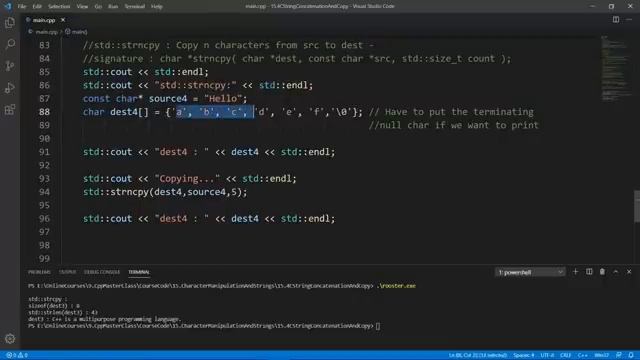Create a new terminal with the plus icon
Viewport: 640px width, 360px height.
(576, 272)
